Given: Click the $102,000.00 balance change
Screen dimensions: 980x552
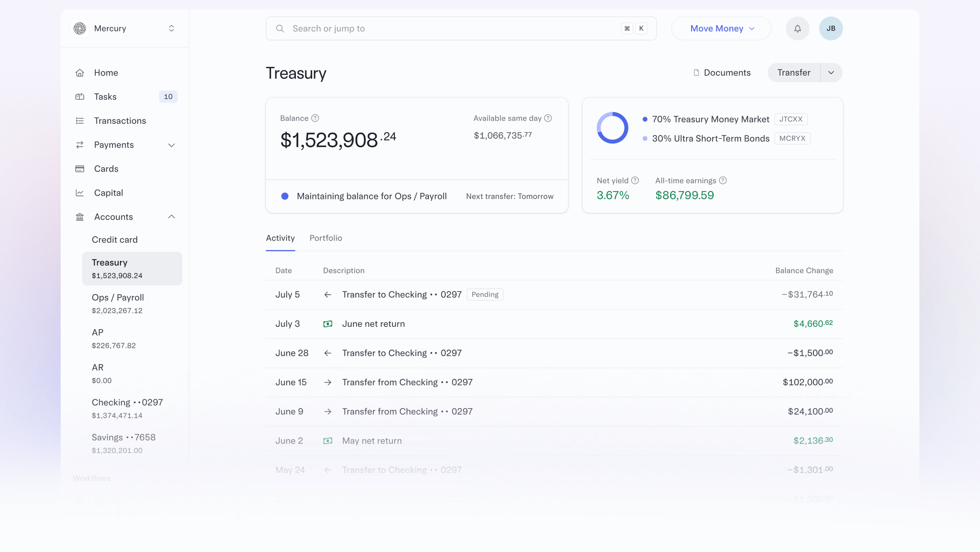Looking at the screenshot, I should (808, 382).
